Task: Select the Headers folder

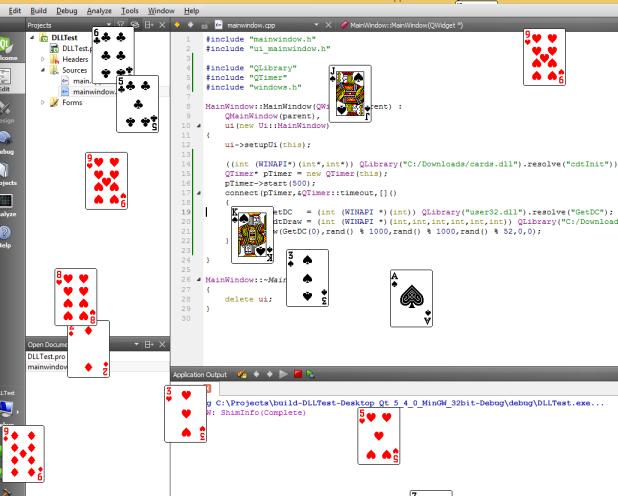Action: click(x=75, y=59)
